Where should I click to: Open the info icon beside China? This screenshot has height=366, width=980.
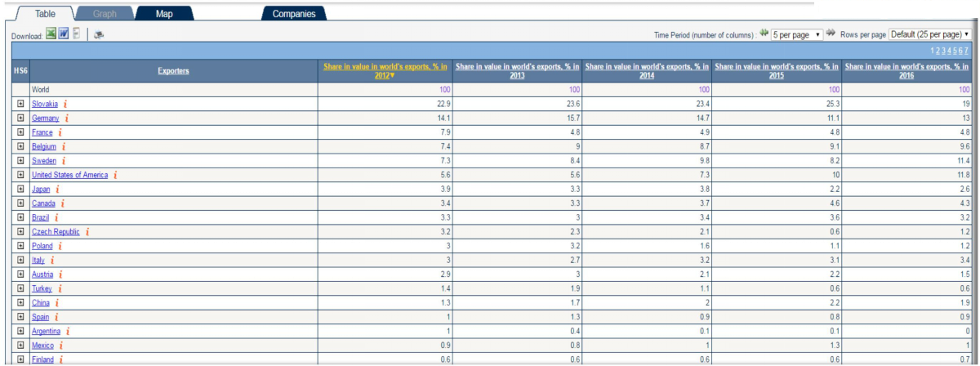point(56,303)
